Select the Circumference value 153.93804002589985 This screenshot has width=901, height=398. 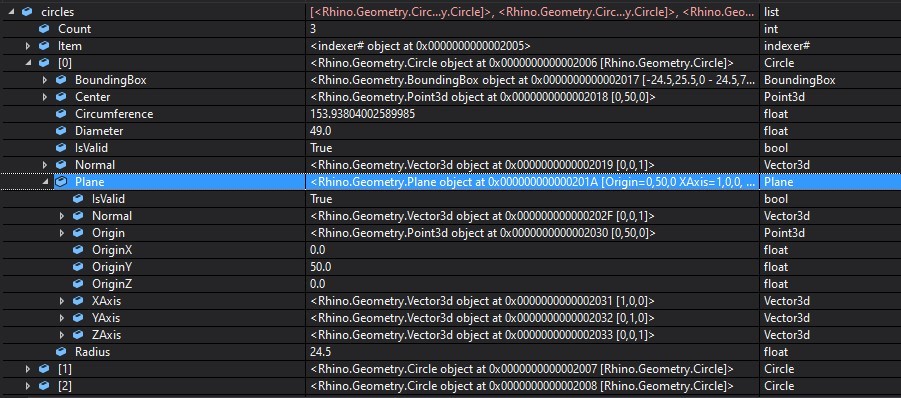(363, 114)
